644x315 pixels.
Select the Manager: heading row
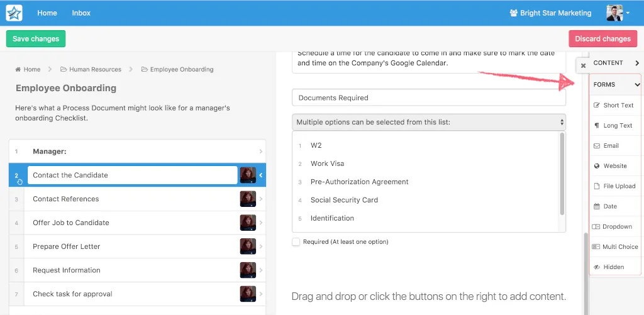point(137,151)
